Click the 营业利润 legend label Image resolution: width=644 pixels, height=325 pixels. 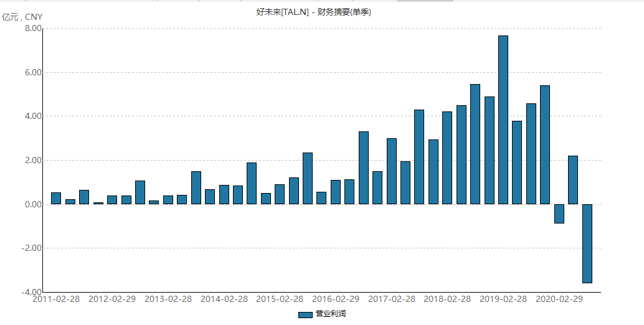click(330, 314)
